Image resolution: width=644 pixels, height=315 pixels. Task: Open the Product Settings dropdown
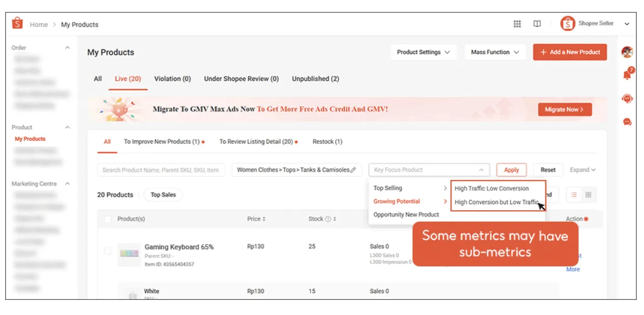pyautogui.click(x=423, y=52)
